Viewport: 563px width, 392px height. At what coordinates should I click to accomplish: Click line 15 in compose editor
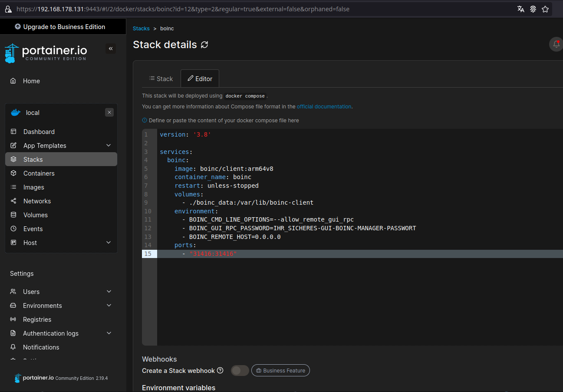(304, 254)
